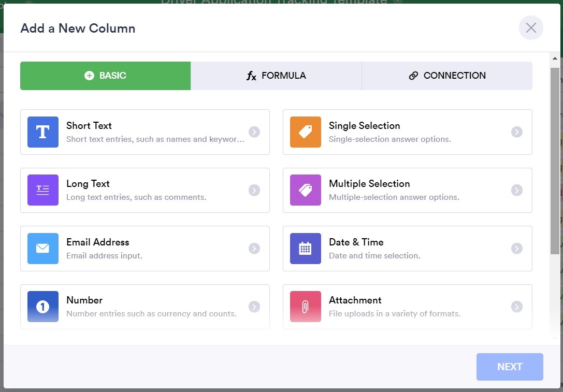The image size is (563, 392).
Task: Click the orange Single Selection tag icon
Action: click(306, 132)
